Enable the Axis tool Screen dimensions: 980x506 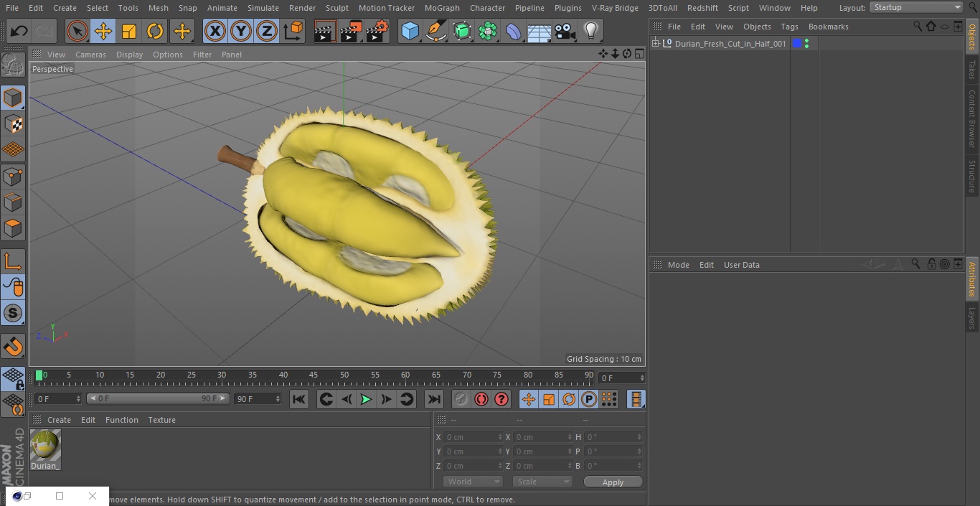point(13,261)
